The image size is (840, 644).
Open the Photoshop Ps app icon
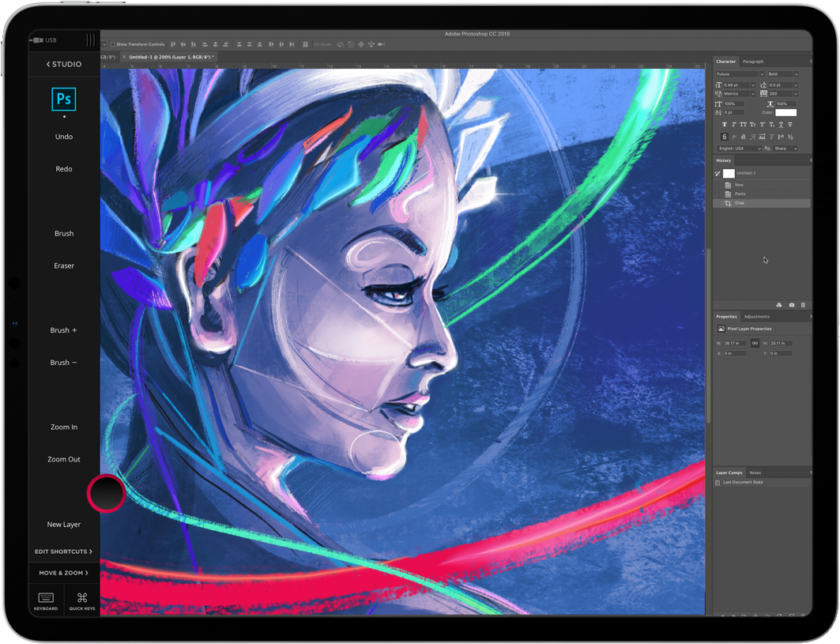(64, 99)
